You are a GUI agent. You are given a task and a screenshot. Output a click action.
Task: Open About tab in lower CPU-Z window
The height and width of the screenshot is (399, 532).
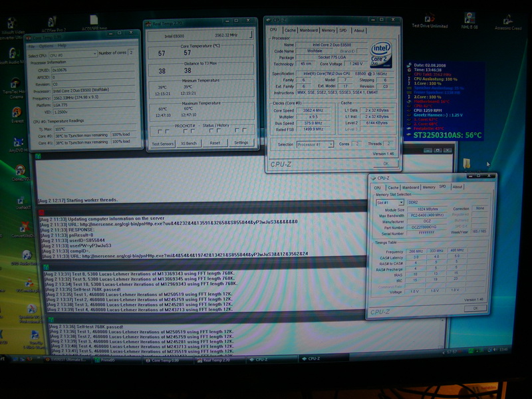coord(458,187)
